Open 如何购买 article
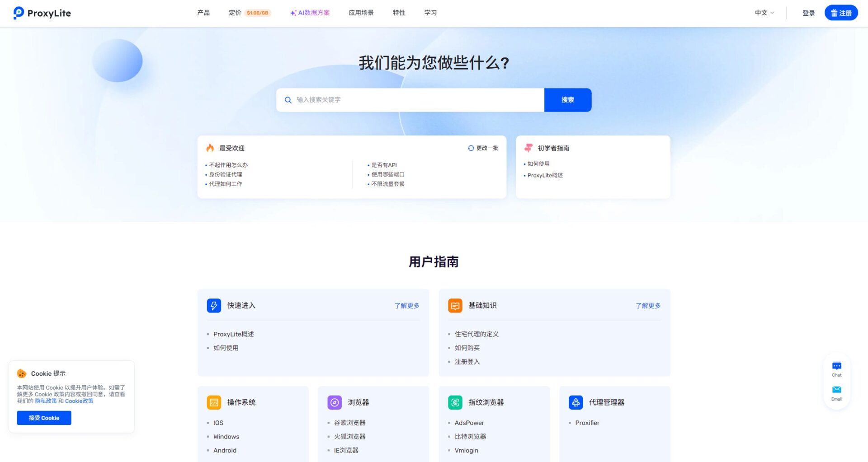 click(467, 348)
